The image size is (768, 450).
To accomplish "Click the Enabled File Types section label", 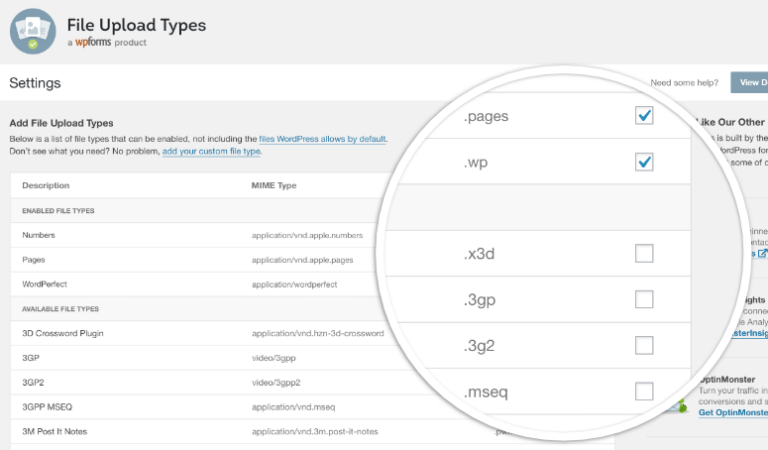I will pos(58,211).
